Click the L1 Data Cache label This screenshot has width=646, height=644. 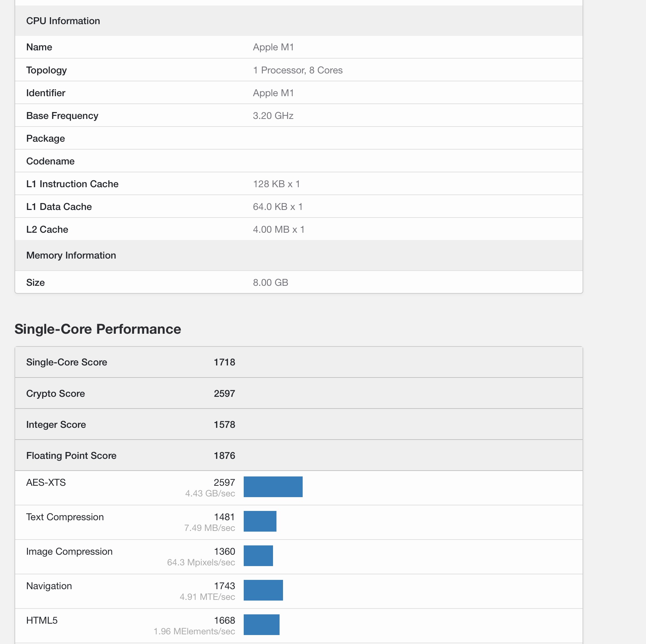(x=59, y=207)
